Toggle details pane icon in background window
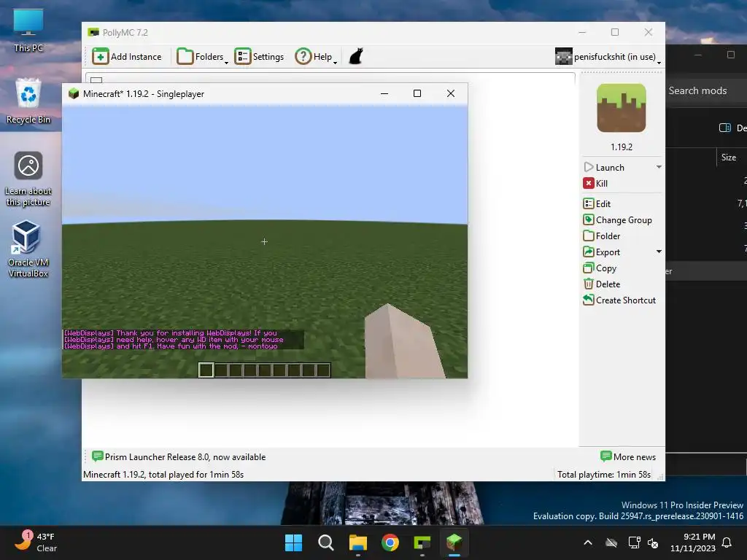 [724, 128]
